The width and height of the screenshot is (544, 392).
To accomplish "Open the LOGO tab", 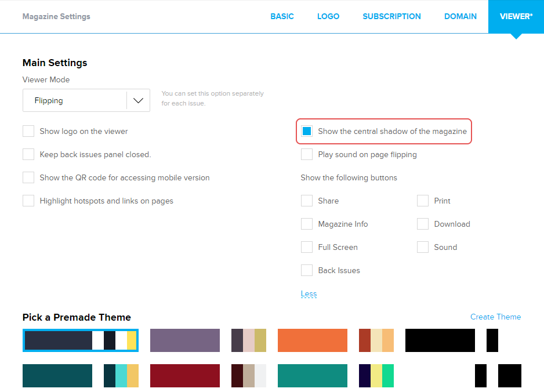I will tap(328, 16).
